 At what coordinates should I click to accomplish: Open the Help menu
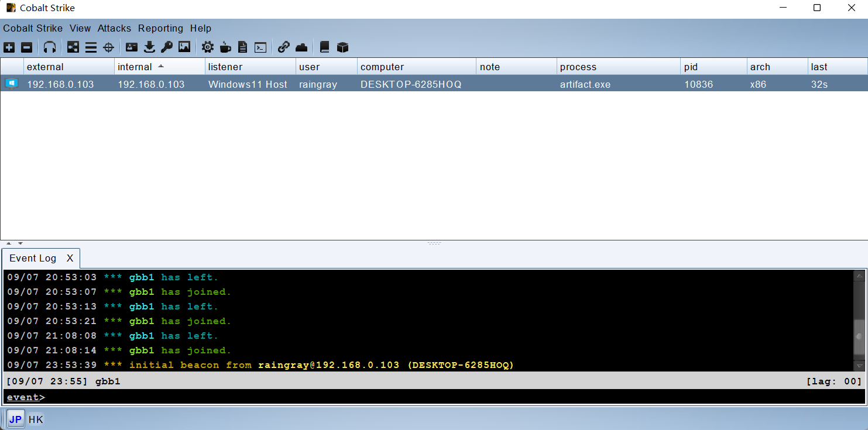[201, 28]
